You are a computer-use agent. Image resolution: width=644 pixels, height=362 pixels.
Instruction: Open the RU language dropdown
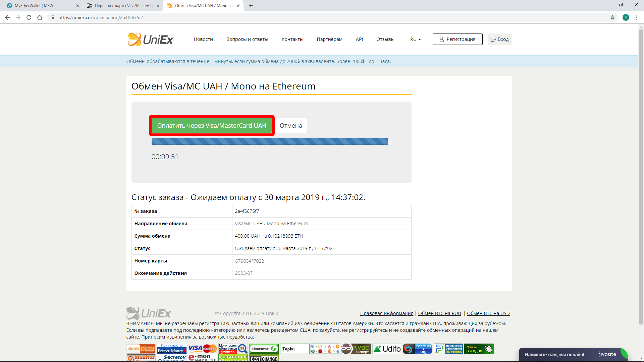(x=415, y=39)
